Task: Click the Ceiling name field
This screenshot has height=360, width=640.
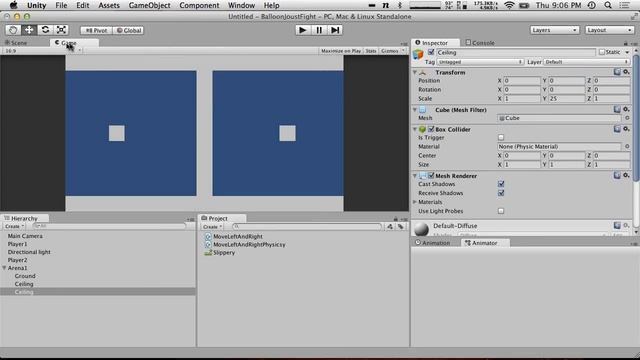Action: click(516, 52)
